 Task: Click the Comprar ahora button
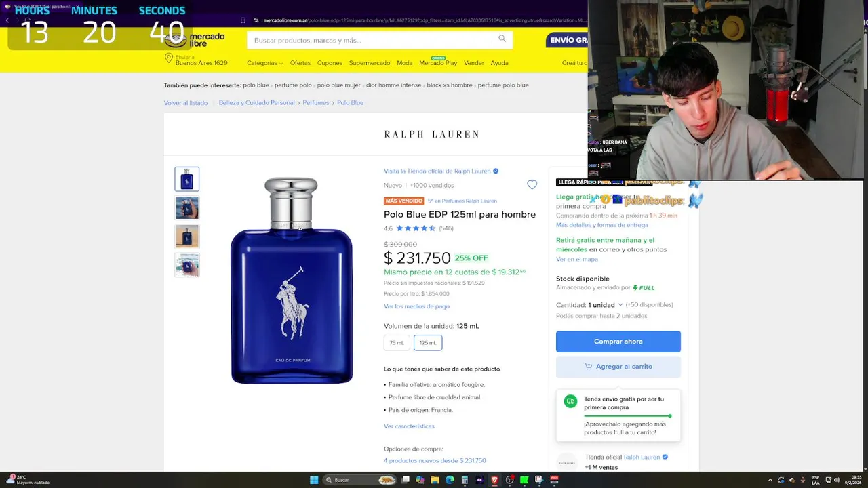pos(618,342)
